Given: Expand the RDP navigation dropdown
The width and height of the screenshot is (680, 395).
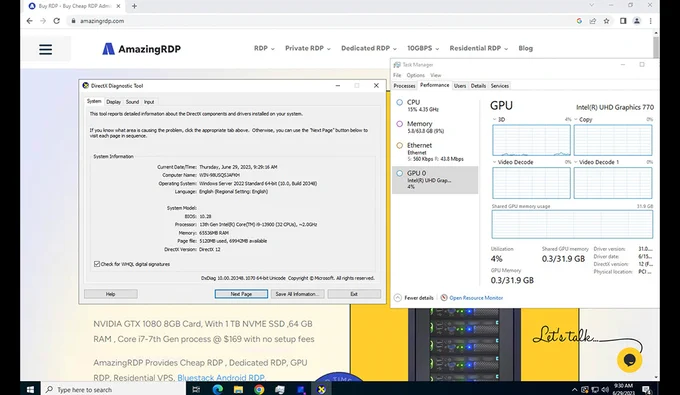Looking at the screenshot, I should [264, 48].
